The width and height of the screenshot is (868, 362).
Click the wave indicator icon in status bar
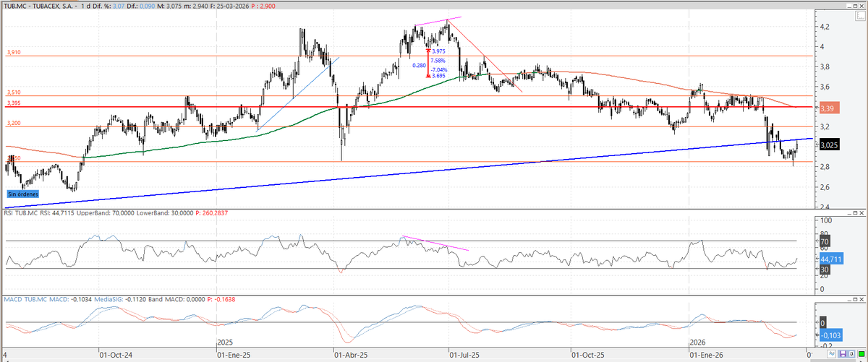click(832, 354)
